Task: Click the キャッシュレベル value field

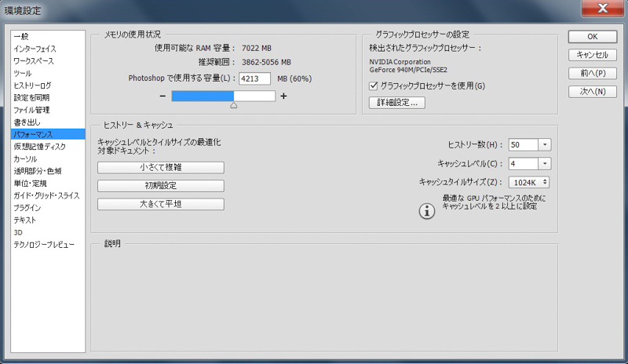Action: (524, 163)
